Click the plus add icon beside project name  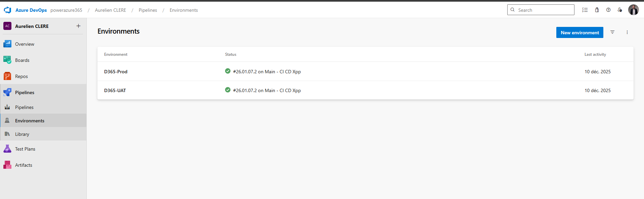pyautogui.click(x=78, y=26)
